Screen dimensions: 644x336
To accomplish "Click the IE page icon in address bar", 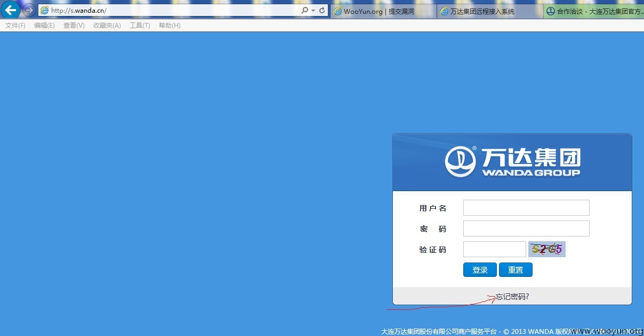I will 44,11.
